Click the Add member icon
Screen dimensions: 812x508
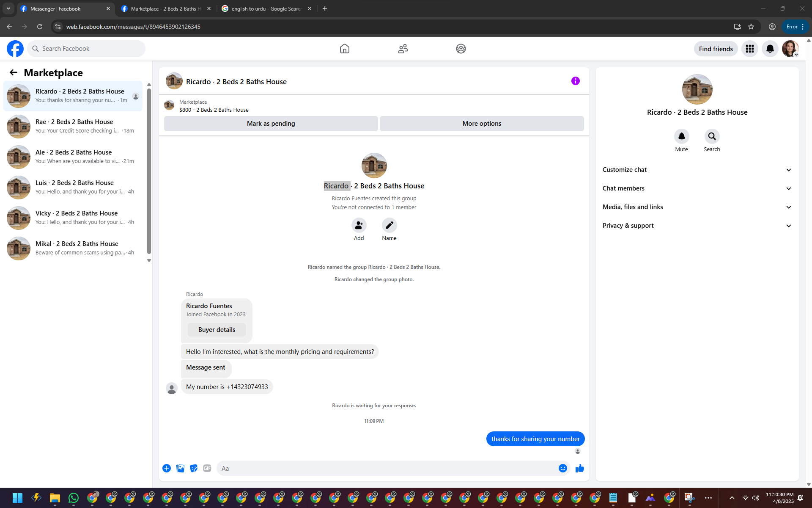pyautogui.click(x=359, y=225)
